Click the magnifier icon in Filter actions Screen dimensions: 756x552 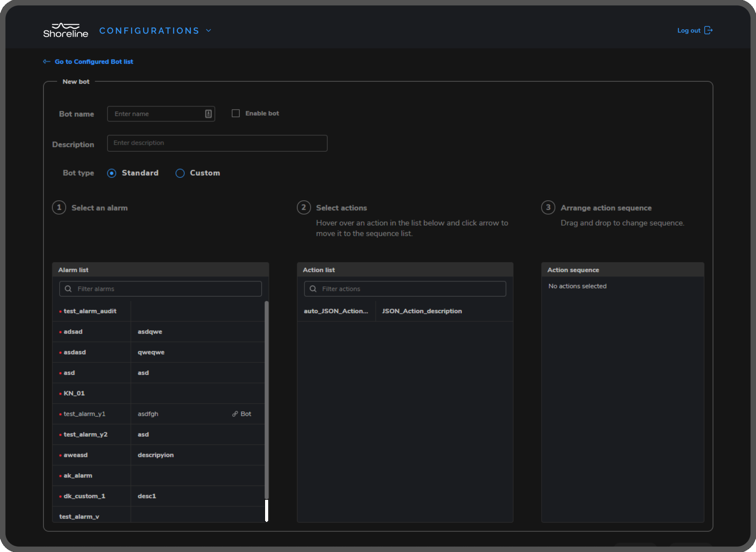(x=313, y=289)
